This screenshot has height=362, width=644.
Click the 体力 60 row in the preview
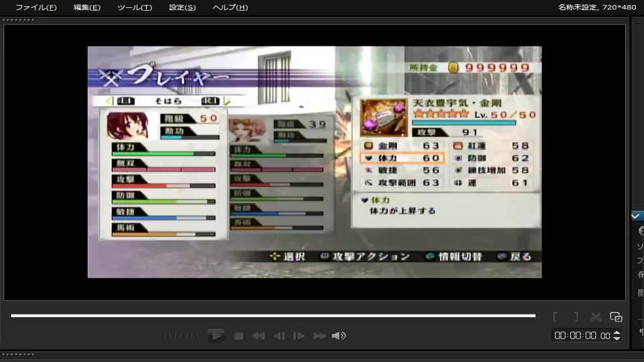pyautogui.click(x=402, y=158)
